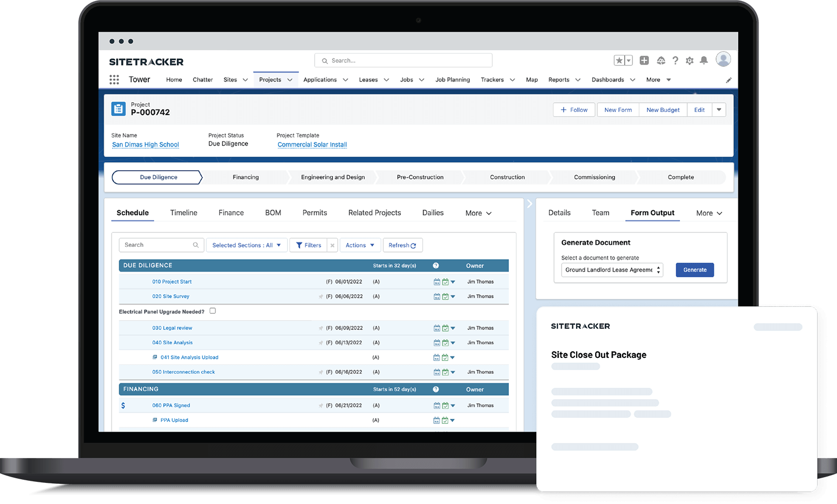Click the favorites star icon
The width and height of the screenshot is (837, 504).
619,60
